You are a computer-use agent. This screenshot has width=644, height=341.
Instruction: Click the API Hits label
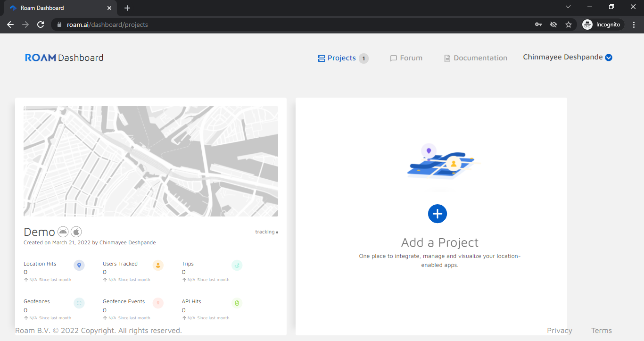tap(191, 301)
